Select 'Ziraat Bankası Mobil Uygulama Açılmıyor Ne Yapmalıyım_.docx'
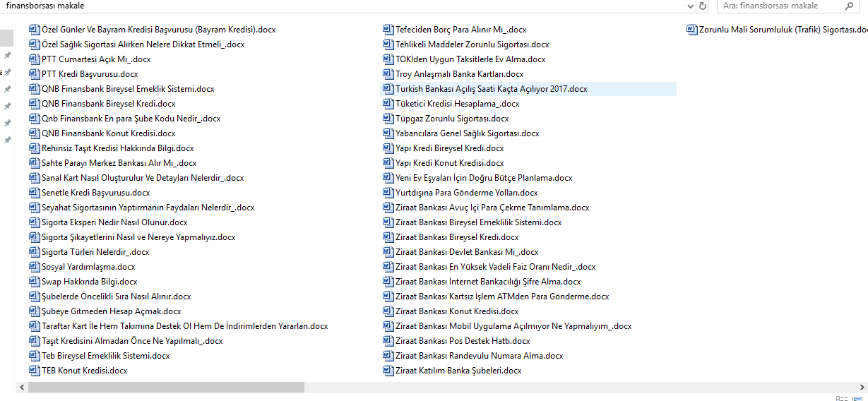Viewport: 868px width, 401px height. coord(513,326)
